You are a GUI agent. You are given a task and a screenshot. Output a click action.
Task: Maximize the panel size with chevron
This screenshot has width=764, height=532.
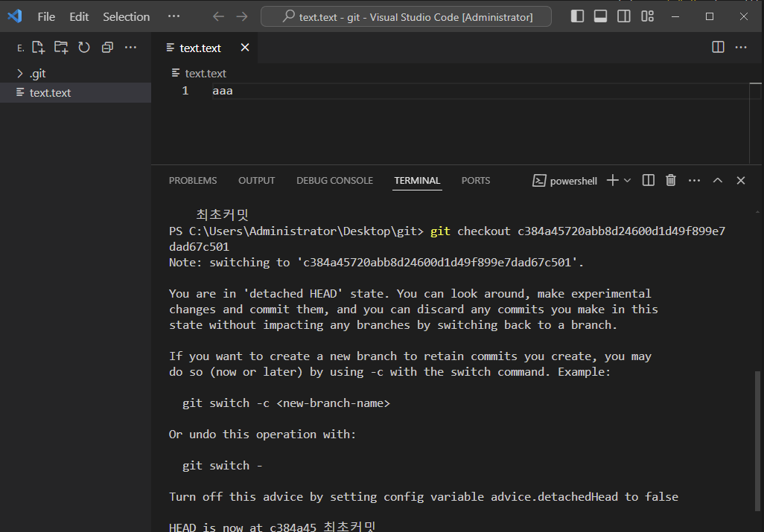(x=718, y=181)
